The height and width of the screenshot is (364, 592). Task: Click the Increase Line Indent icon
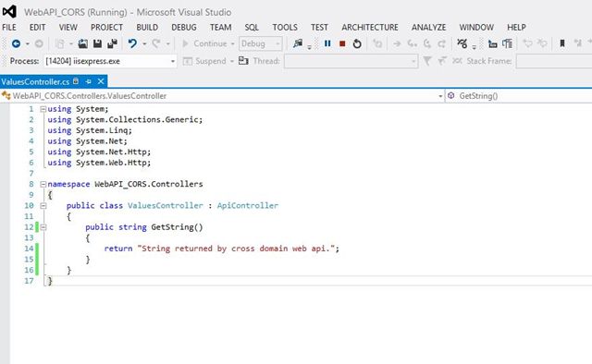point(507,43)
